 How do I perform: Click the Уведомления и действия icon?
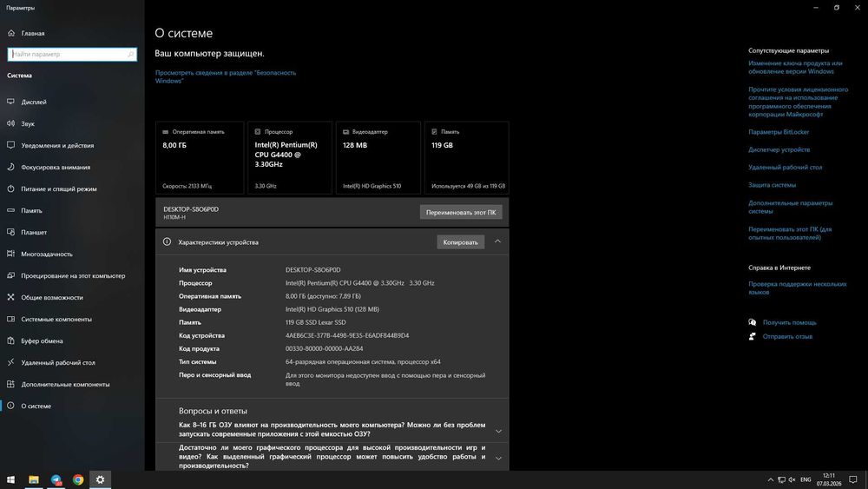click(x=11, y=145)
